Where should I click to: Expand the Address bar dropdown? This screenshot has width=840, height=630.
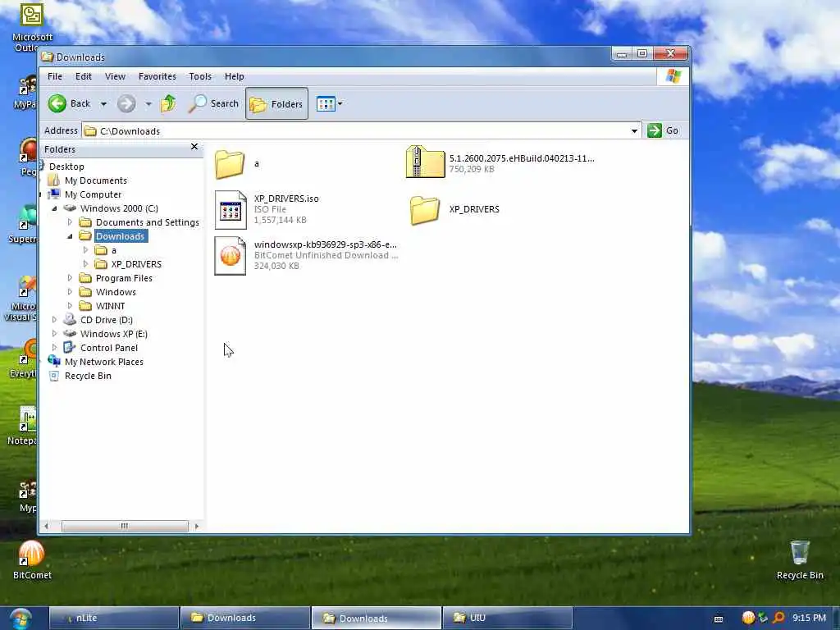pos(634,130)
